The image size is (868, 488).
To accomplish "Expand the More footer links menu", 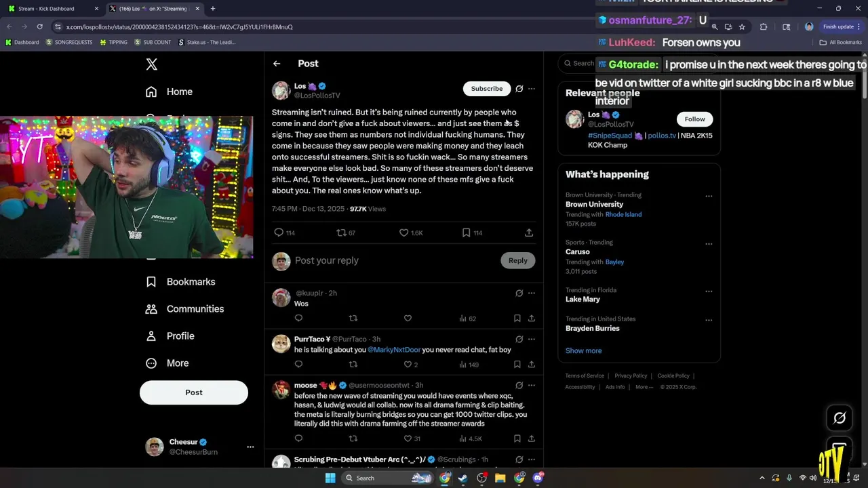I will tap(644, 387).
